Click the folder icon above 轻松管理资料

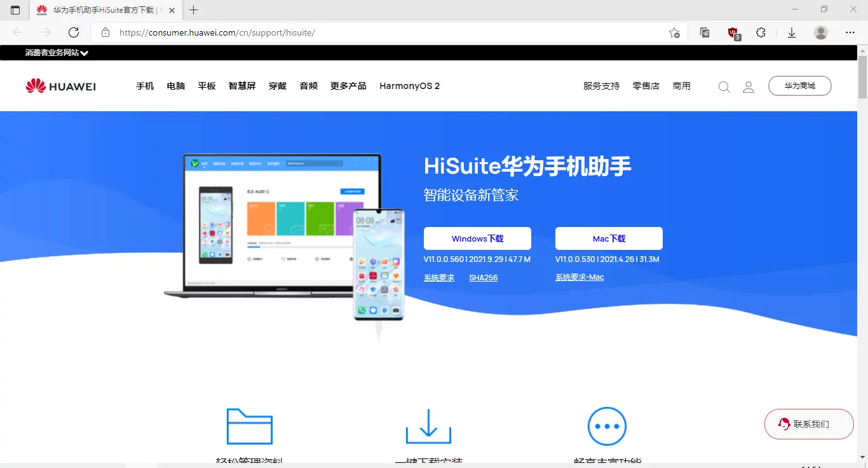click(x=249, y=426)
